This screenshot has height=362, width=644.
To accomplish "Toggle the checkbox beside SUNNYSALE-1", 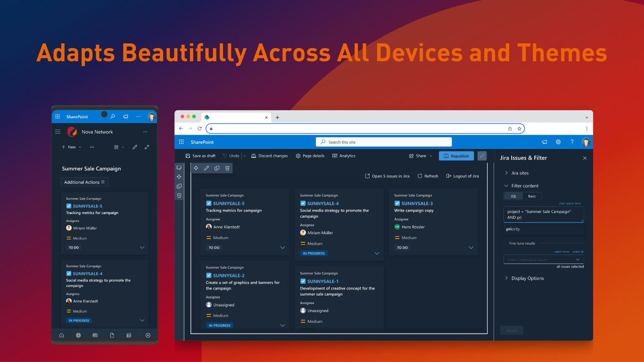I will pyautogui.click(x=303, y=281).
